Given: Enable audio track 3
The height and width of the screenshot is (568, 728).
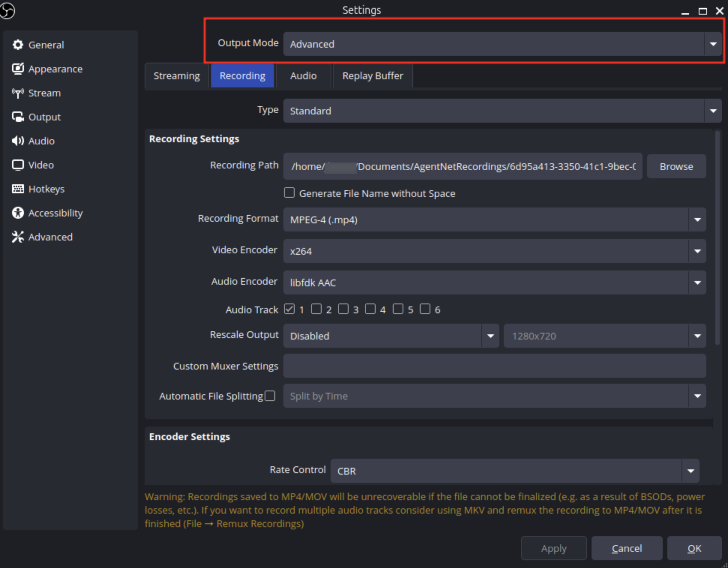Looking at the screenshot, I should 343,309.
